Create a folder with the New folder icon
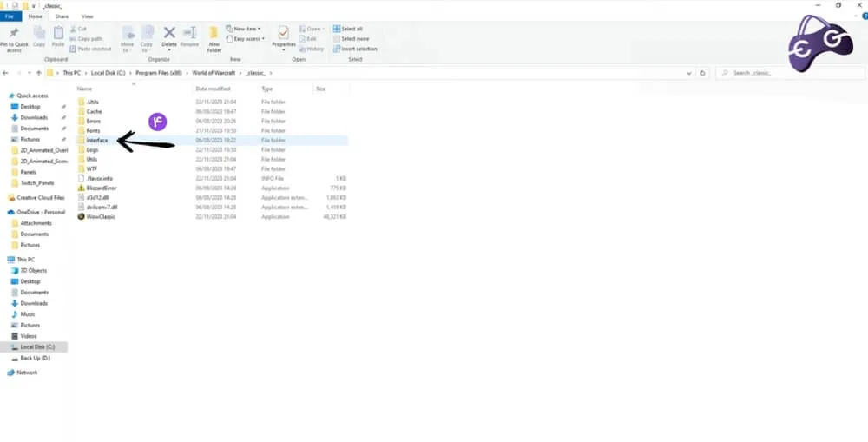 click(x=214, y=33)
